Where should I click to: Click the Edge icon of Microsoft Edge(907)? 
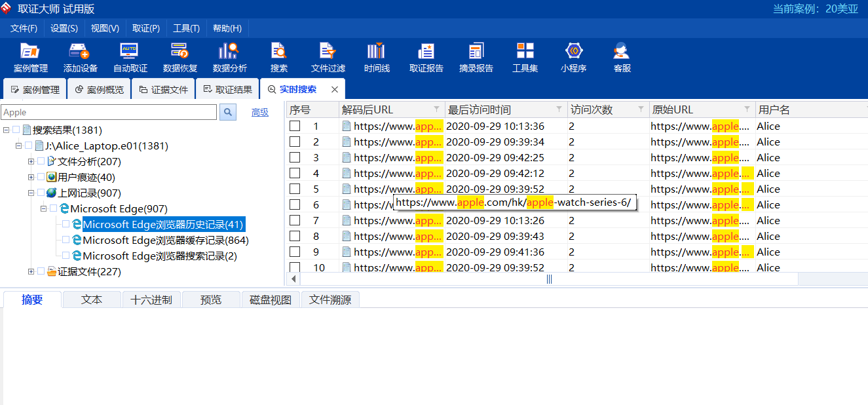click(64, 208)
